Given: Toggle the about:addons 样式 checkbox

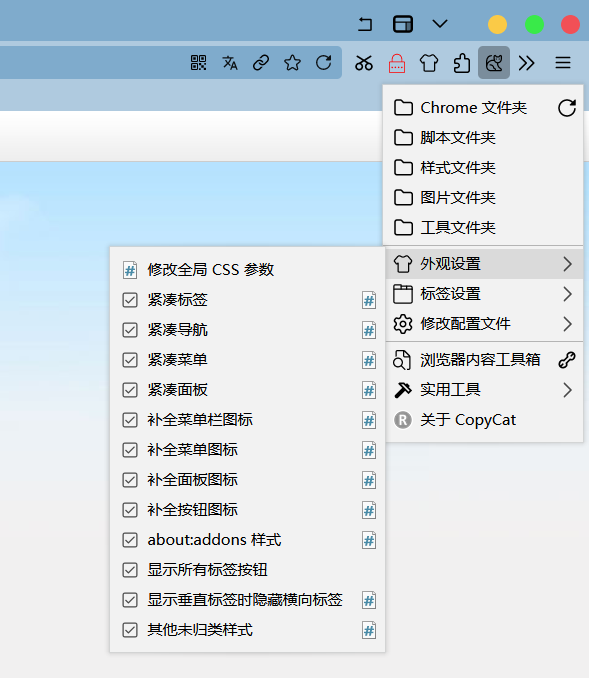Looking at the screenshot, I should 130,540.
